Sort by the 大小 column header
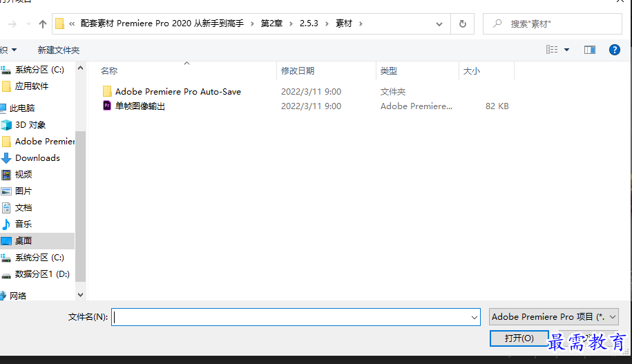Viewport: 632px width, 364px height. pos(472,71)
